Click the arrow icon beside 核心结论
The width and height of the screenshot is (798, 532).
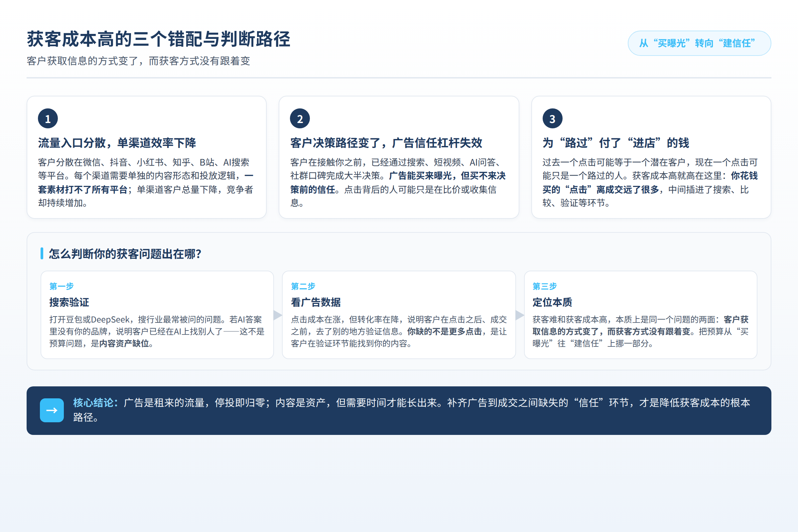pos(52,410)
